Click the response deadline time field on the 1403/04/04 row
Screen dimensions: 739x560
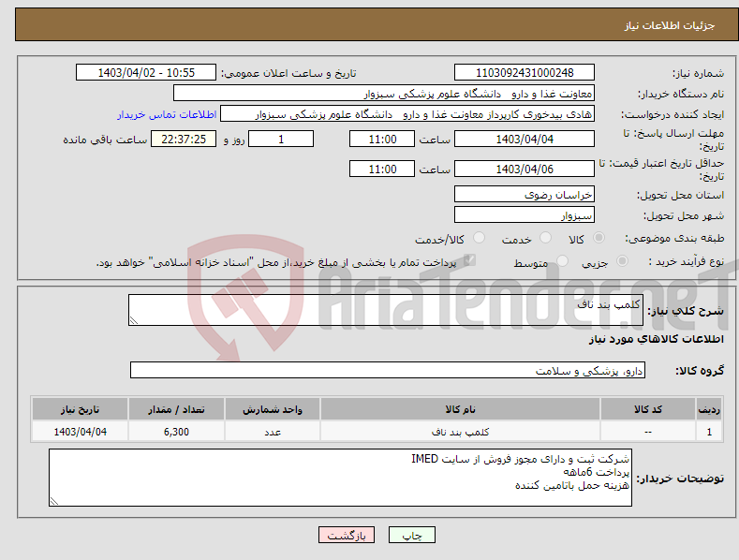click(x=382, y=139)
